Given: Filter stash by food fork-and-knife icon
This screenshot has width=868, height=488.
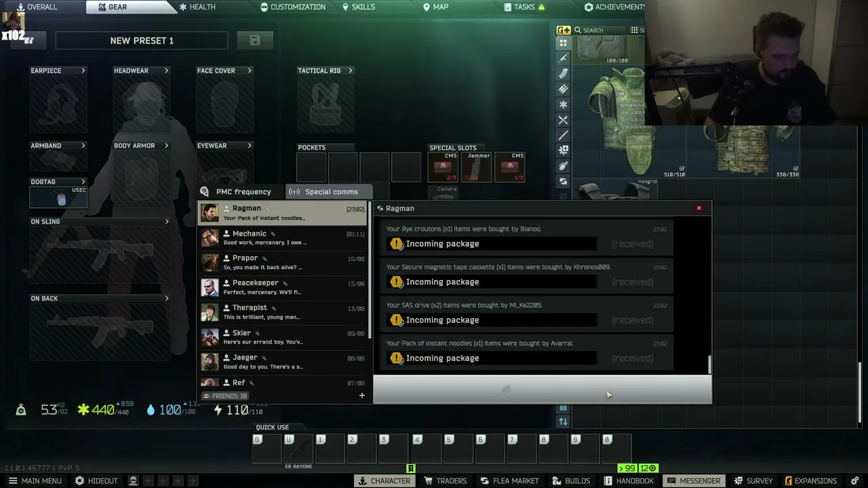Looking at the screenshot, I should point(563,120).
